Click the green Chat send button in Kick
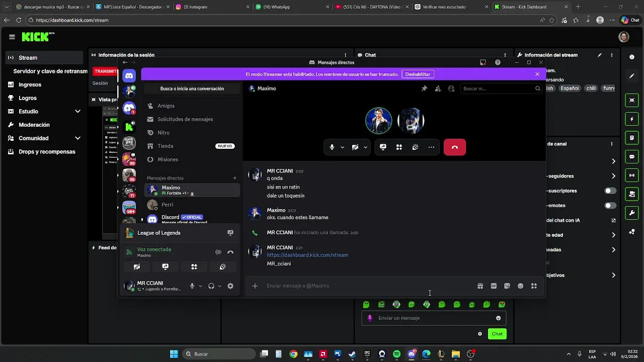The image size is (644, 362). coord(497,334)
